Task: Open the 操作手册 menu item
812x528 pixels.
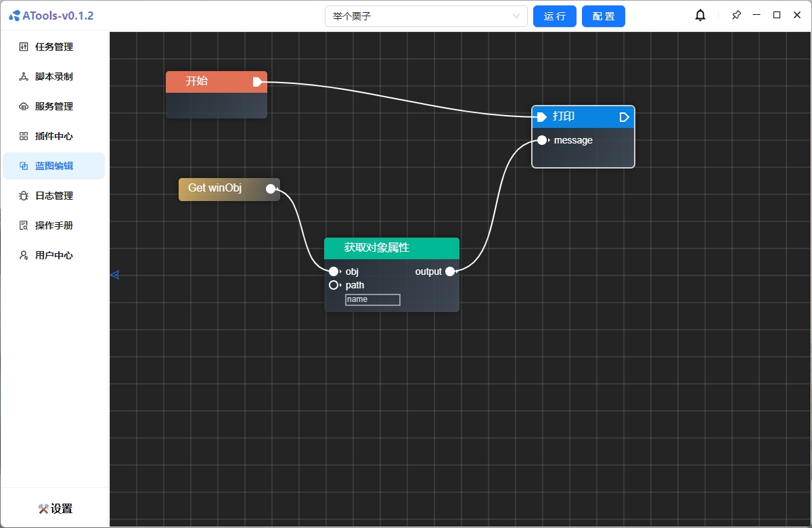Action: pos(54,225)
